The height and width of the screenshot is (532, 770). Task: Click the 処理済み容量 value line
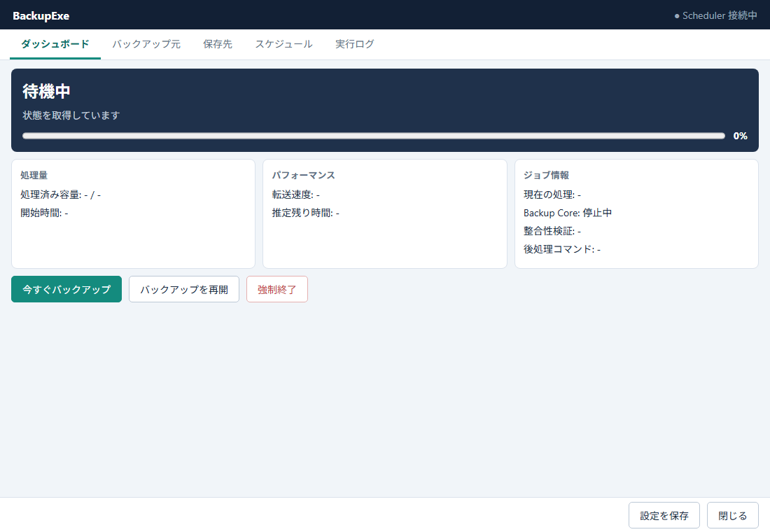[60, 195]
